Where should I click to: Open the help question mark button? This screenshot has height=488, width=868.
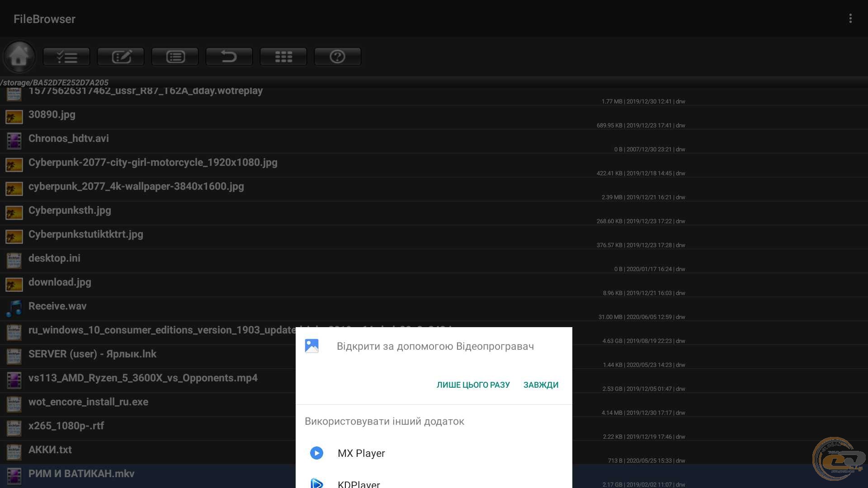tap(338, 56)
